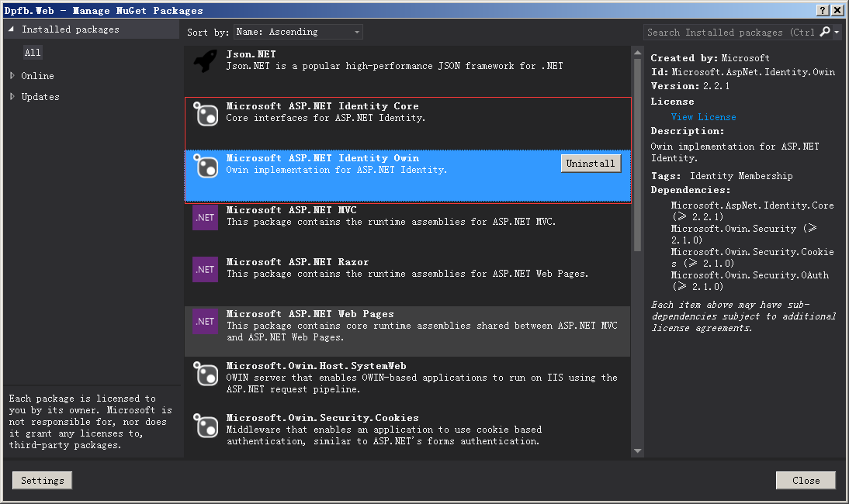This screenshot has width=849, height=504.
Task: Select Microsoft.Owin.Security.Cookies title
Action: click(x=322, y=417)
